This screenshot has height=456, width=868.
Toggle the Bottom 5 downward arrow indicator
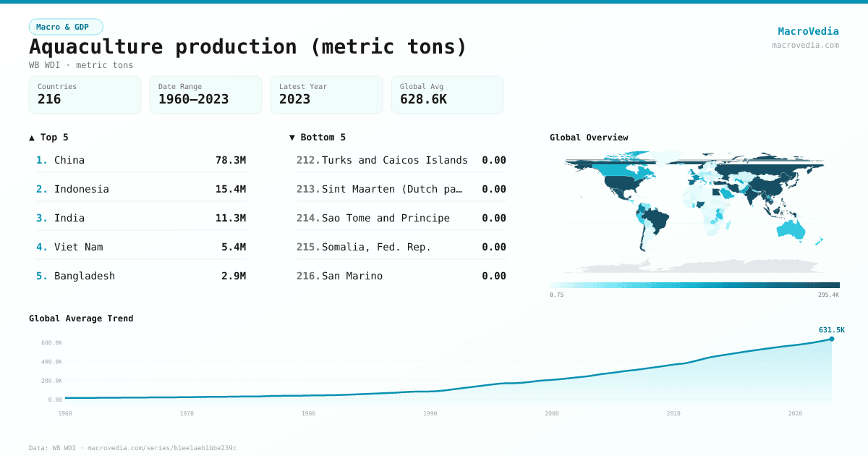[x=292, y=137]
